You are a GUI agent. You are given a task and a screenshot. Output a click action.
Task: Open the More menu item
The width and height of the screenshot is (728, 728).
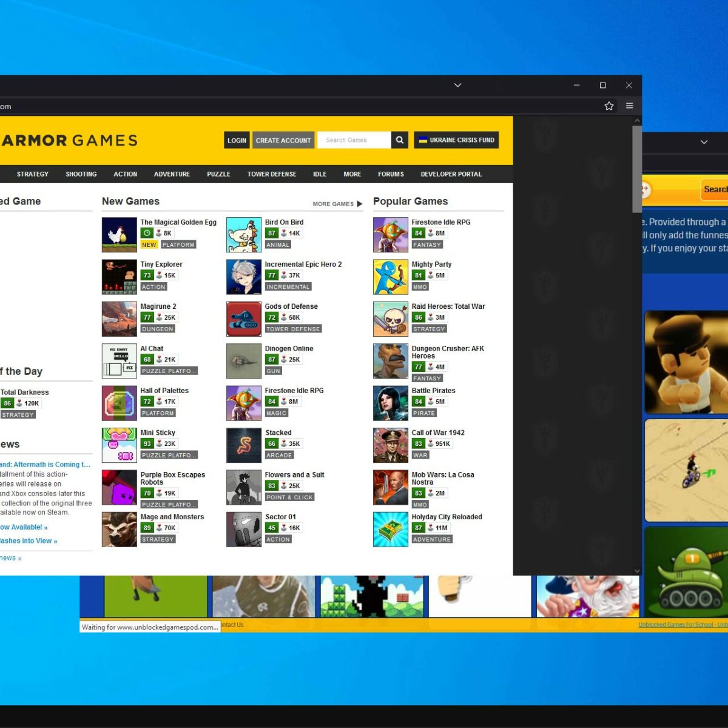(352, 174)
